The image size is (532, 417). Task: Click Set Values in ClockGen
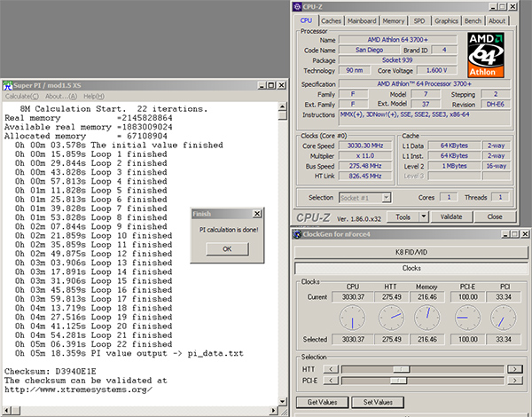(378, 403)
